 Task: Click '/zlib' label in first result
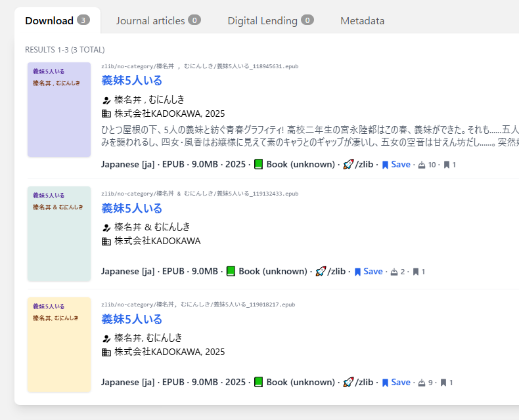coord(364,164)
